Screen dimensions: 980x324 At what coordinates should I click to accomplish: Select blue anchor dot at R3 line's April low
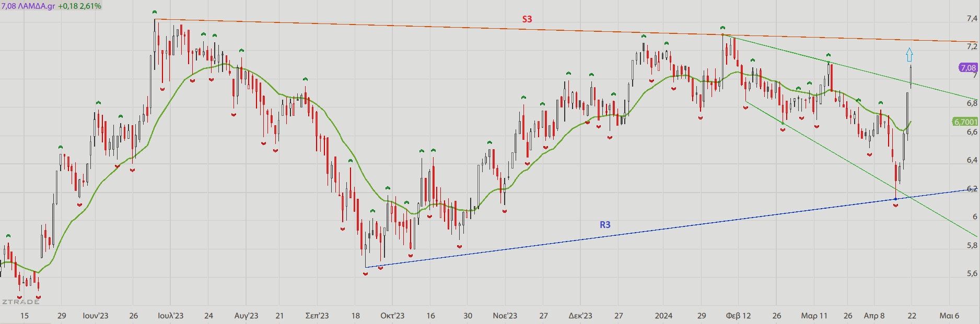pyautogui.click(x=895, y=199)
